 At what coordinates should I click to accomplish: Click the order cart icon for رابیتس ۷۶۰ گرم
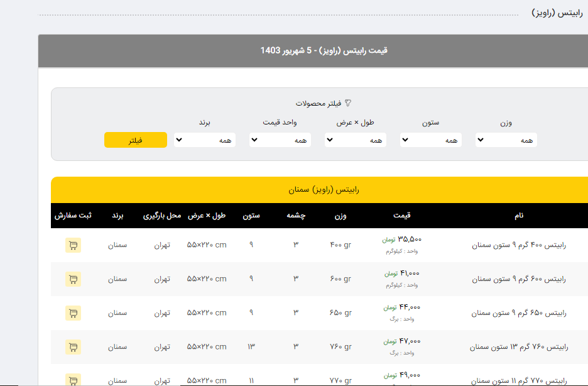(73, 346)
